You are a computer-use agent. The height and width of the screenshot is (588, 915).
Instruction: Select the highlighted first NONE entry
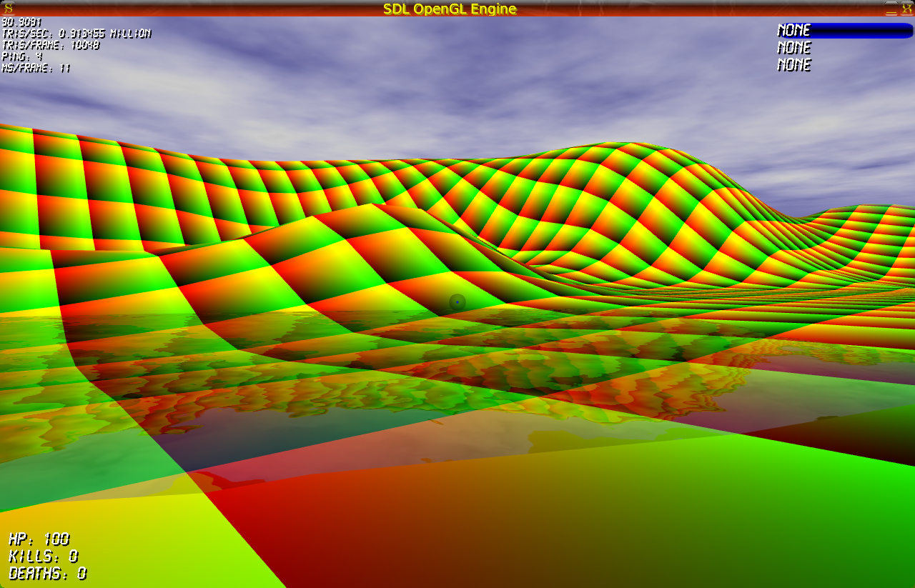[x=793, y=30]
